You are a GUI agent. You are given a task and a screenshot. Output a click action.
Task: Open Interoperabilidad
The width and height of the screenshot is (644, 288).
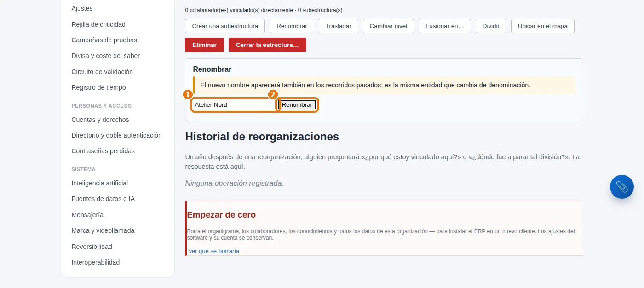click(95, 262)
